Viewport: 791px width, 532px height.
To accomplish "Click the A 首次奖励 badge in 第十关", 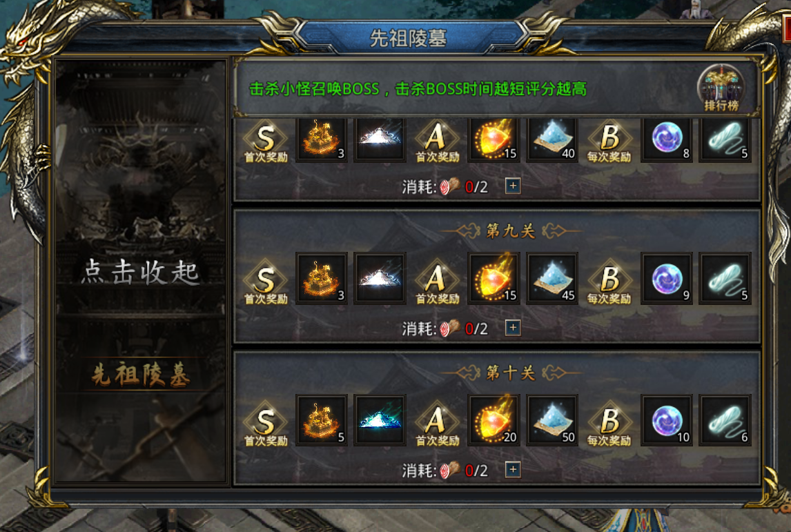I will pyautogui.click(x=437, y=424).
